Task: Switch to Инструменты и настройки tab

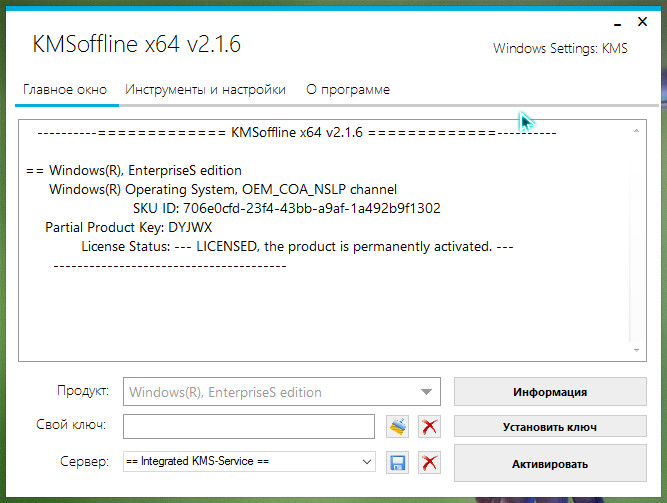Action: point(205,90)
